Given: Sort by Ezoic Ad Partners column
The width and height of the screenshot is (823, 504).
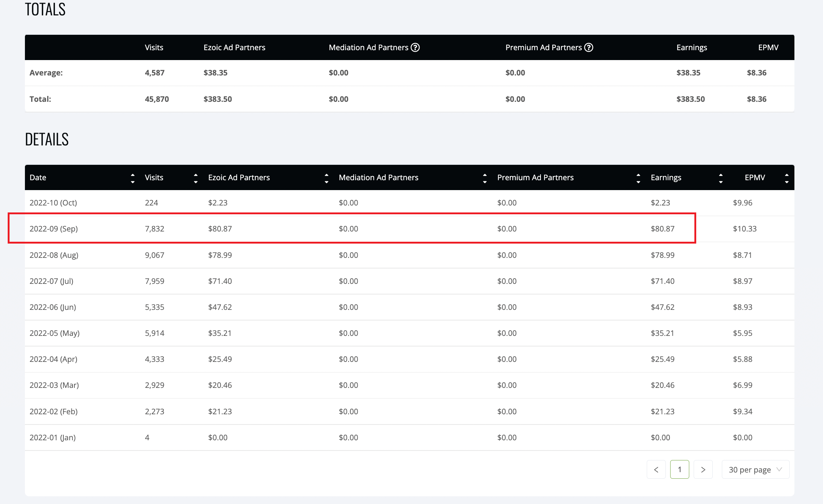Looking at the screenshot, I should pyautogui.click(x=326, y=178).
